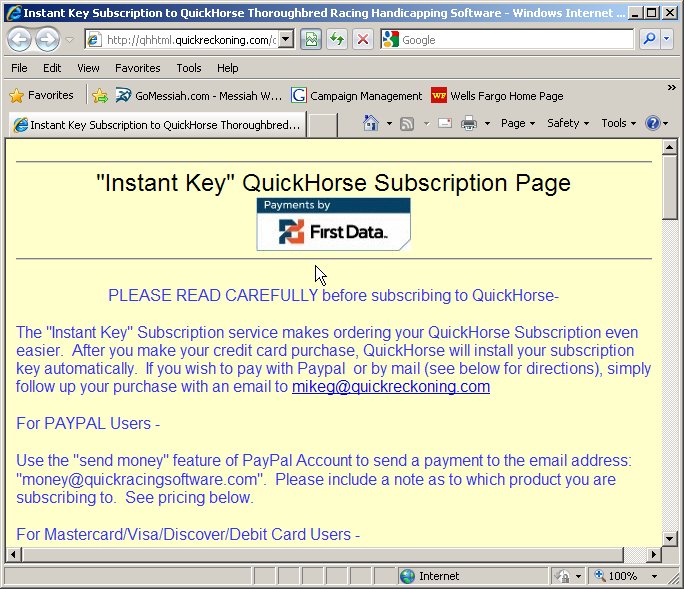Open the Page dropdown menu

tap(517, 123)
